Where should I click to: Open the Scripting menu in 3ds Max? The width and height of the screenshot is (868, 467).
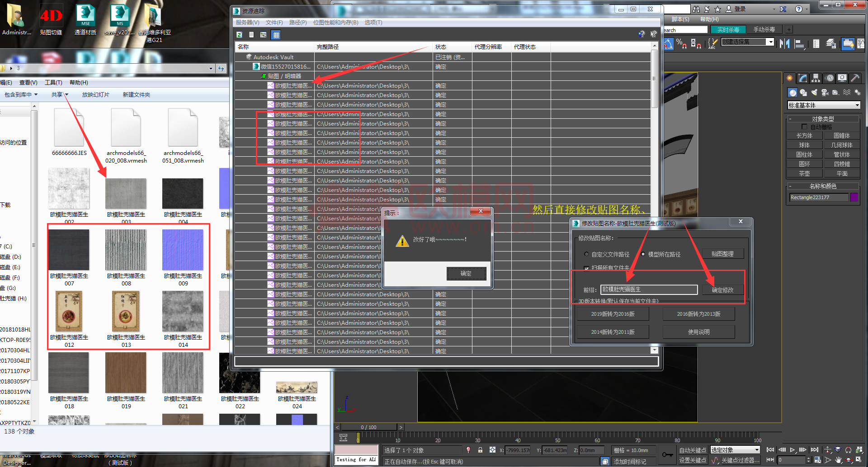click(x=680, y=19)
